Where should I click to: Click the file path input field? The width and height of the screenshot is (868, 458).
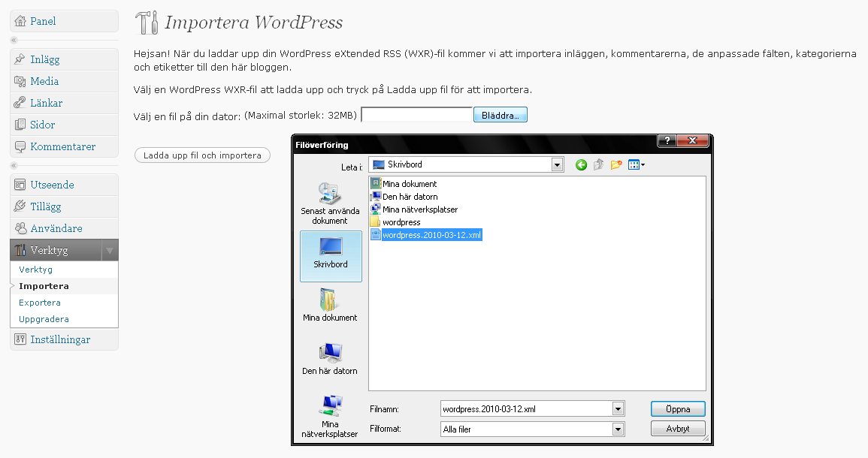416,114
